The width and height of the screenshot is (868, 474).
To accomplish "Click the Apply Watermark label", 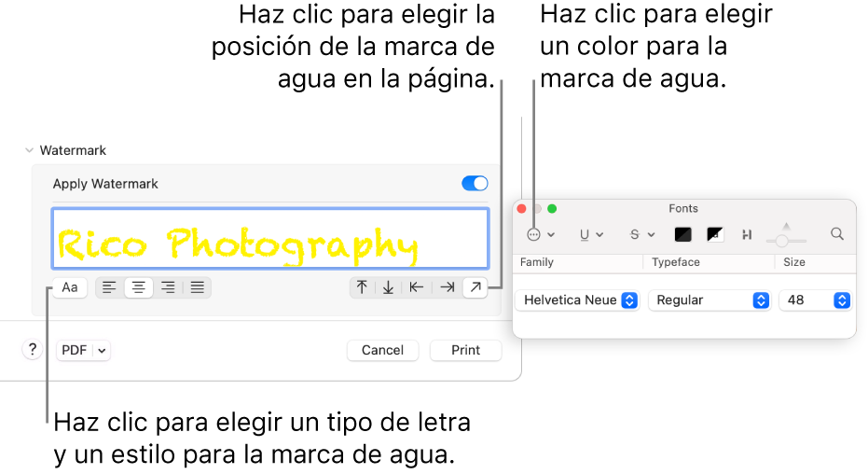I will click(105, 184).
